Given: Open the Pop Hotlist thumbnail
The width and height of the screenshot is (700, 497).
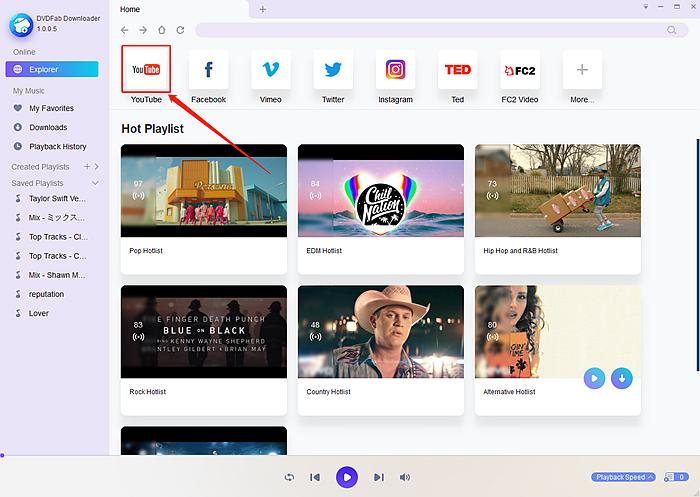Looking at the screenshot, I should (204, 191).
